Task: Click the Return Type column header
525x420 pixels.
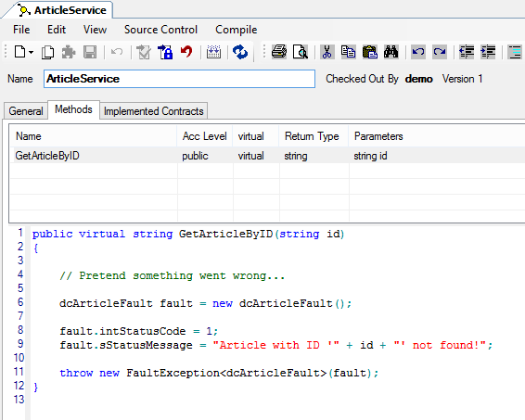Action: click(x=314, y=136)
